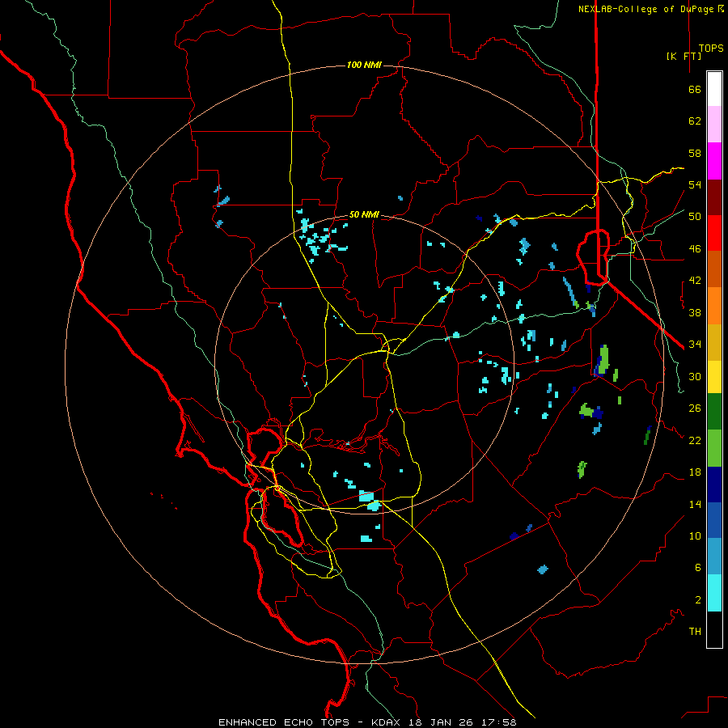This screenshot has width=728, height=728.
Task: Click the '54' legend value
Action: (x=695, y=184)
